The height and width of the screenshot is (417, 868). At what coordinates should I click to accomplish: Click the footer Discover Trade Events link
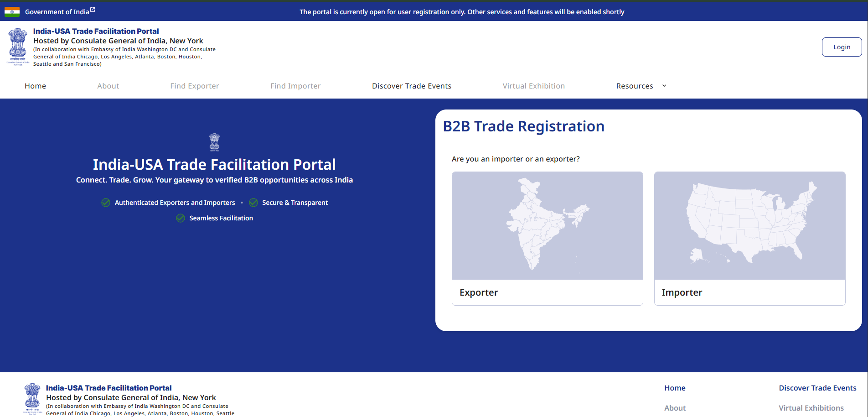coord(817,388)
